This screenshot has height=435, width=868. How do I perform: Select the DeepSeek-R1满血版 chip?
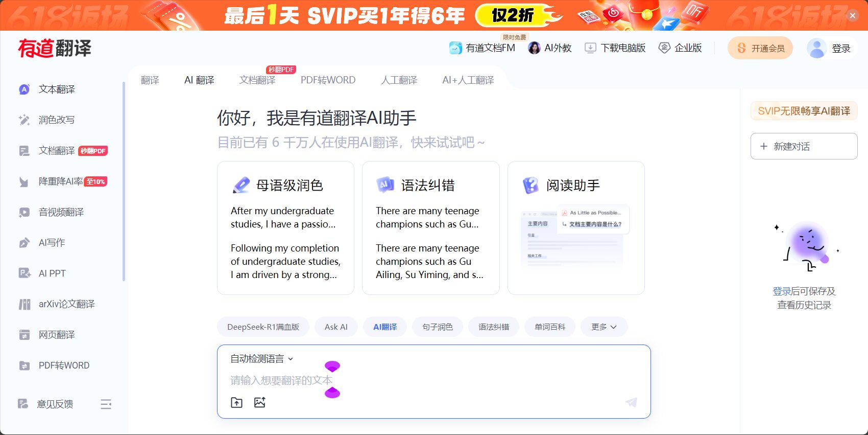coord(263,327)
